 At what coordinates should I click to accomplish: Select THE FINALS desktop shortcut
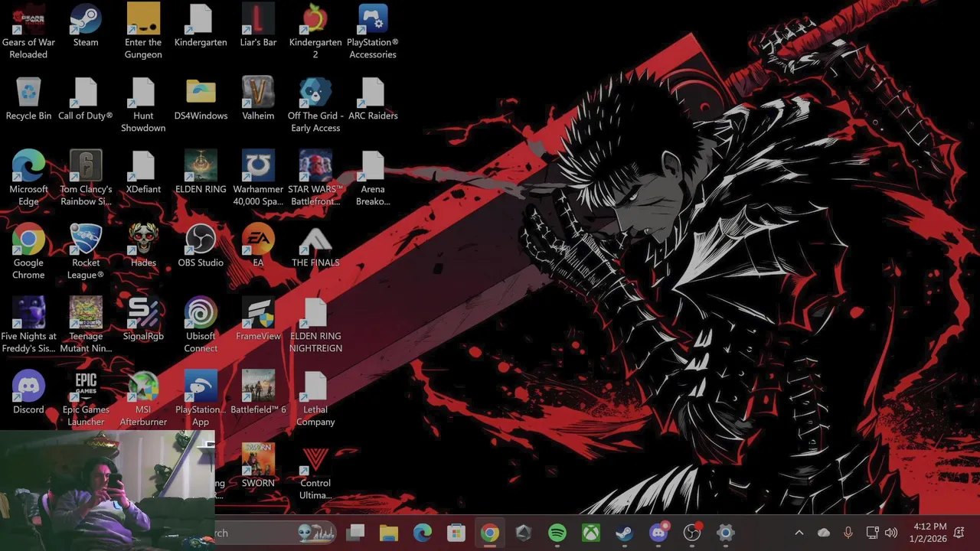click(315, 246)
